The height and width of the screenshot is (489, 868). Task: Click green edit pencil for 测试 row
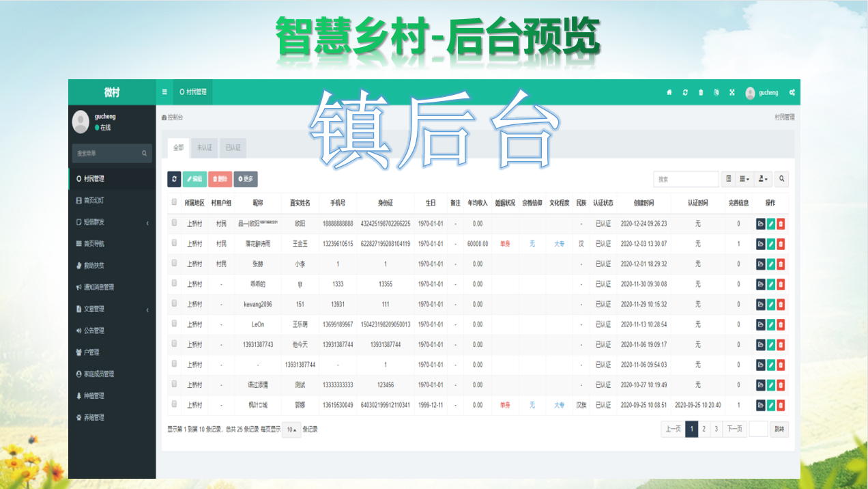771,385
